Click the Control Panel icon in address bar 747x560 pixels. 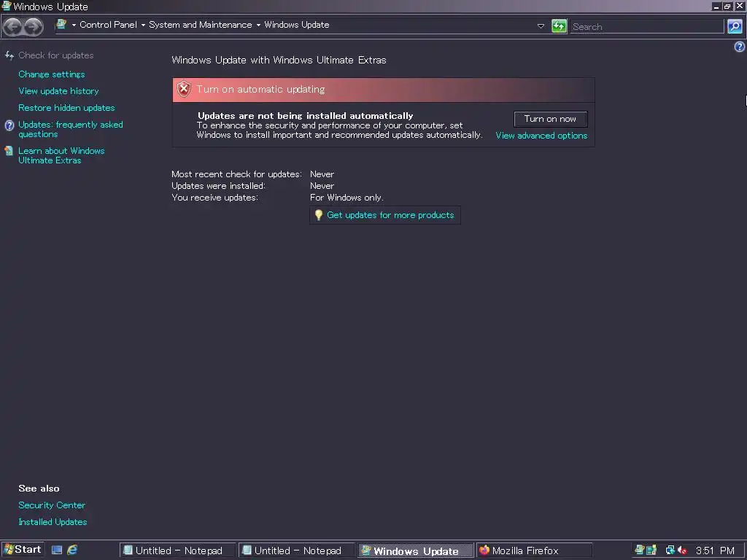click(61, 24)
